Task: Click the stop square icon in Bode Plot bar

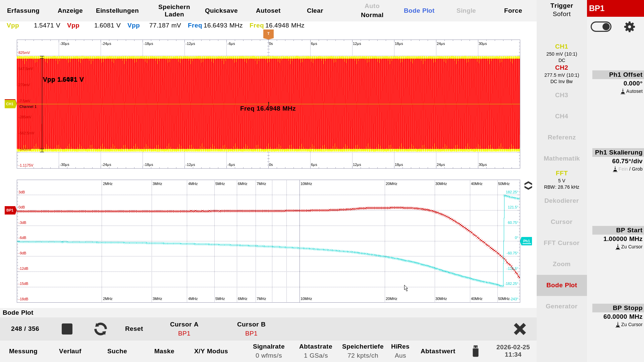Action: tap(67, 329)
